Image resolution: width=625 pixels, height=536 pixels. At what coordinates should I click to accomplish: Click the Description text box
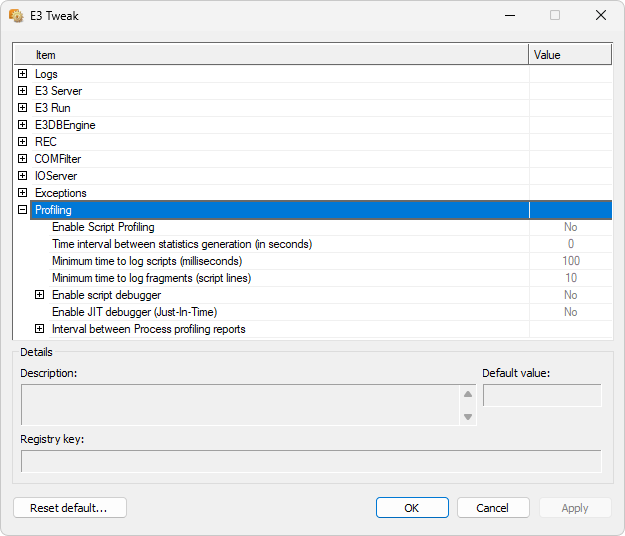pyautogui.click(x=240, y=405)
